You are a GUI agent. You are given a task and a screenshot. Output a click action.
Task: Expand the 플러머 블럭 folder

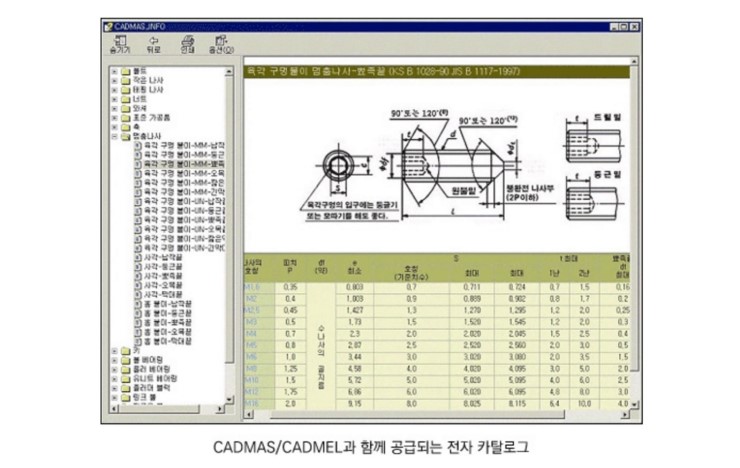(114, 388)
